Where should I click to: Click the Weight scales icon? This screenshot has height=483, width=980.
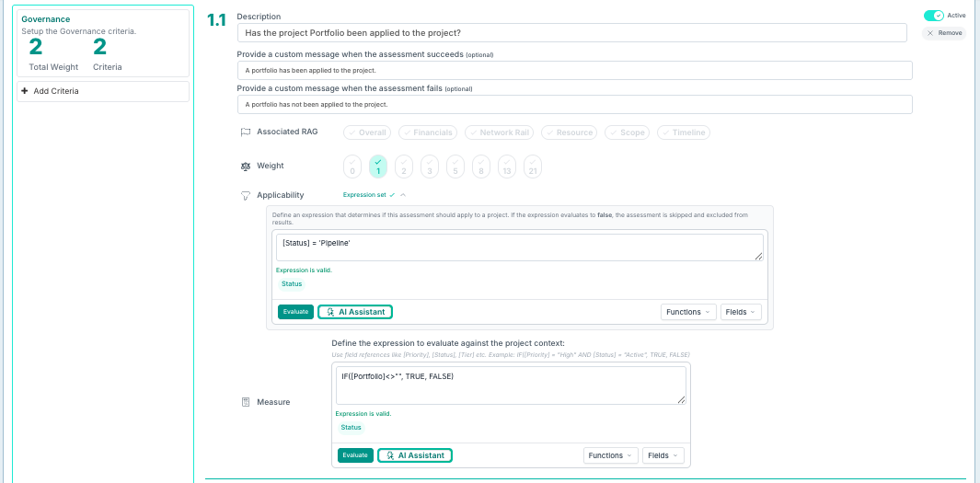tap(245, 167)
